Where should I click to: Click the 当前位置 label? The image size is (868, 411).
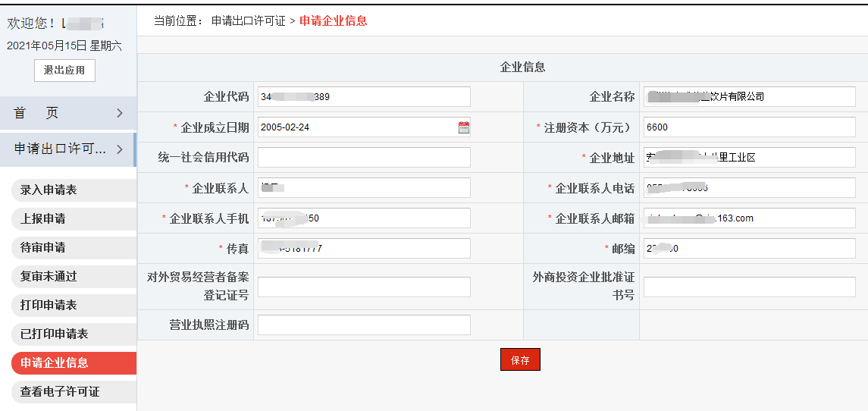[180, 21]
